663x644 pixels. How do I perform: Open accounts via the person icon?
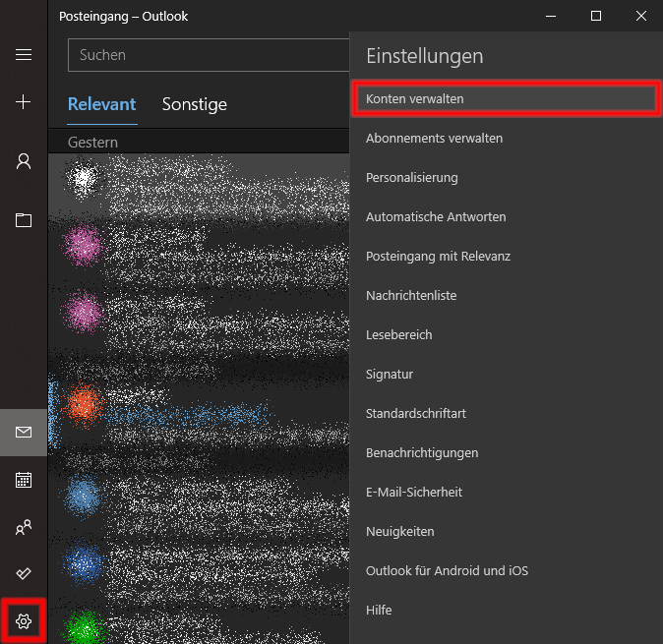(24, 161)
